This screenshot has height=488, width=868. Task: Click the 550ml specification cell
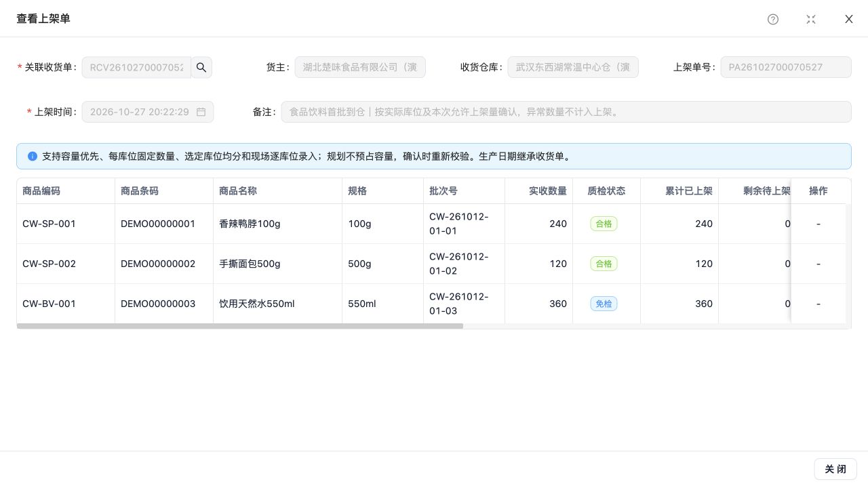coord(383,304)
